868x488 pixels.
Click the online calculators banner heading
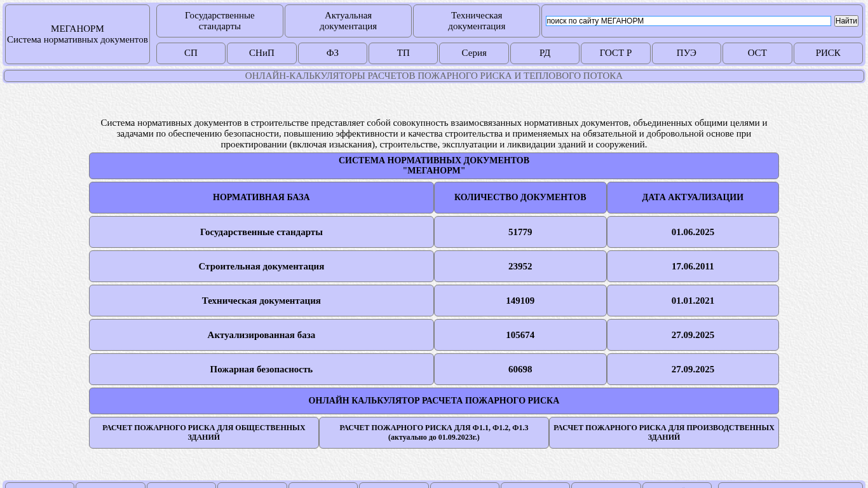434,76
